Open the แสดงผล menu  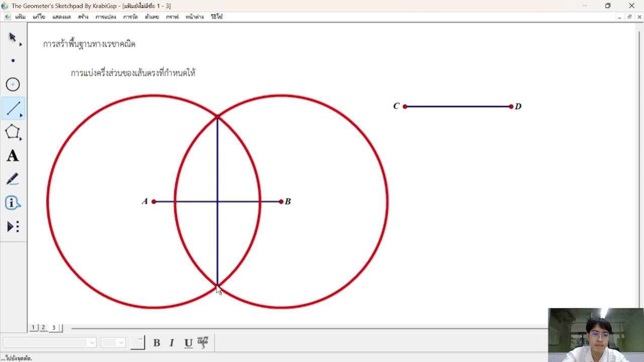(61, 17)
